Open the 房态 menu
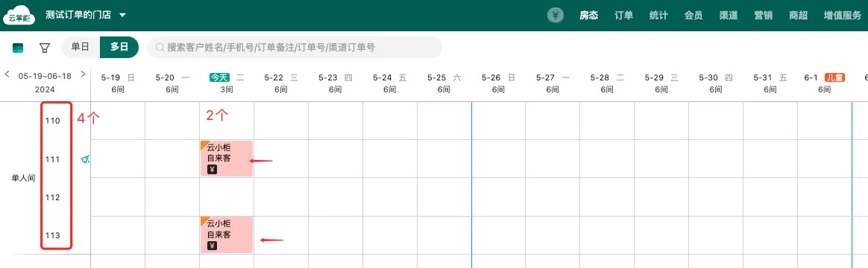 pos(588,16)
